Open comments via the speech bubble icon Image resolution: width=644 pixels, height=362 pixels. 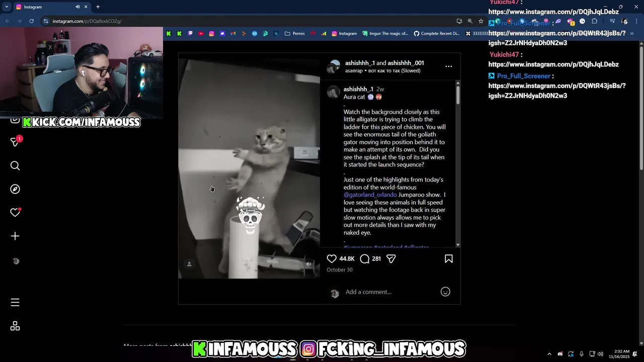click(365, 259)
